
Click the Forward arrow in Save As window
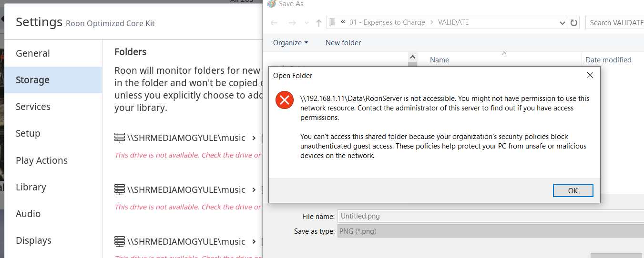pyautogui.click(x=292, y=23)
